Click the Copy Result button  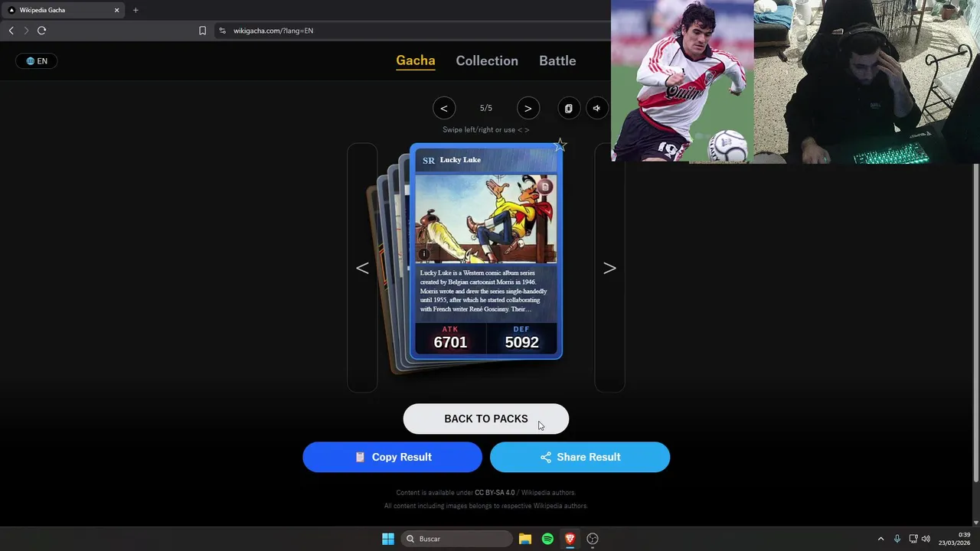click(392, 457)
